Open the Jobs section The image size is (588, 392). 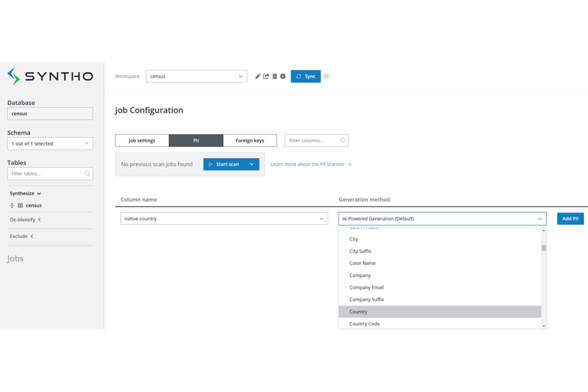(15, 259)
